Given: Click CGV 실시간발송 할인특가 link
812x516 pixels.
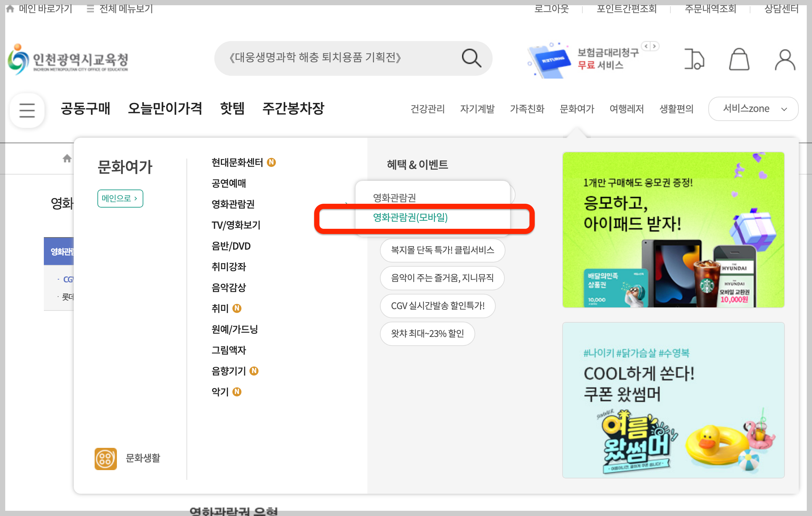Looking at the screenshot, I should point(437,306).
